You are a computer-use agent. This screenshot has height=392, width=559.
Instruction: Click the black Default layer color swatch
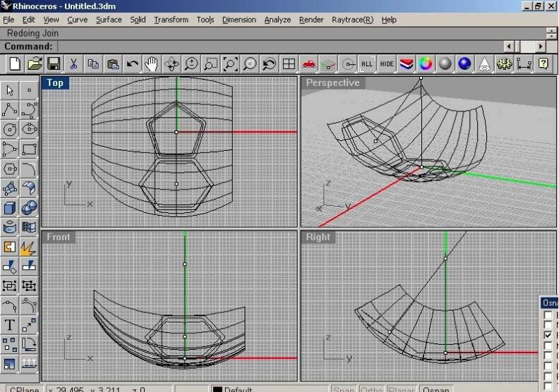tap(217, 389)
